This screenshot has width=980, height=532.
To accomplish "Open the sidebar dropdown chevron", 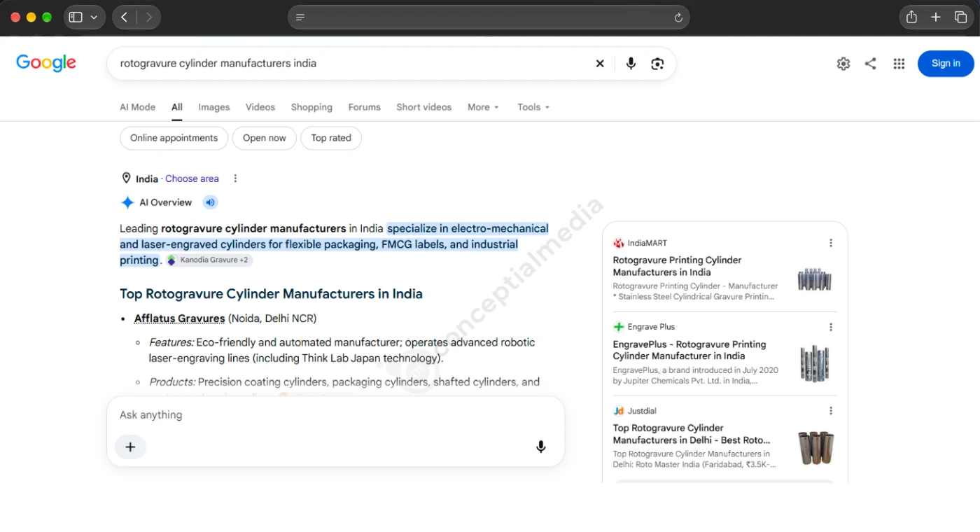I will (94, 17).
